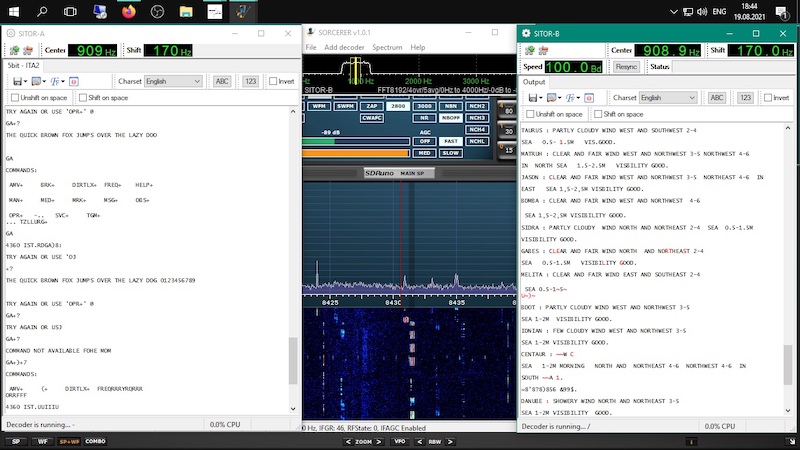Expand the background color dropdown arrow in SITOR-A

point(42,81)
